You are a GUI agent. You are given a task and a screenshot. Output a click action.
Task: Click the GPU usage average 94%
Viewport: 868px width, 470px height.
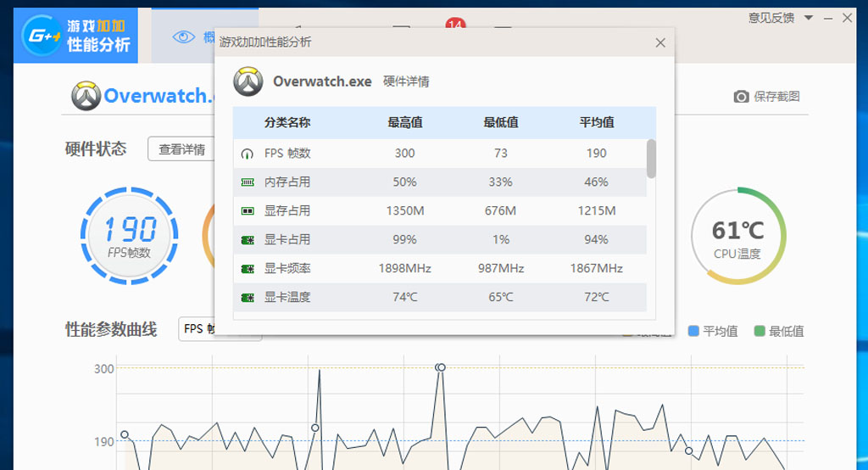click(596, 240)
